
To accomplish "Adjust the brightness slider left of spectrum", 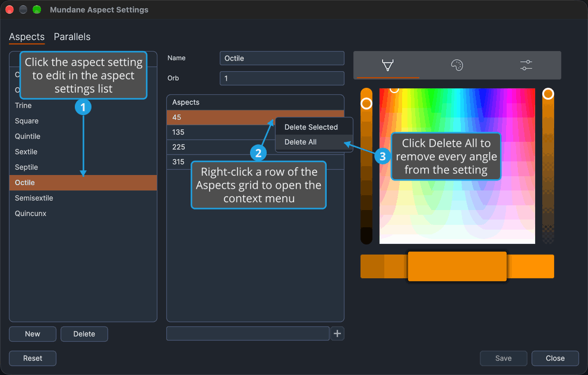I will coord(366,166).
